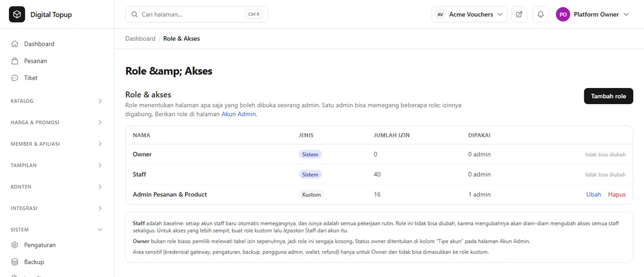Click the DIPAKAI column header
644x277 pixels.
(479, 135)
